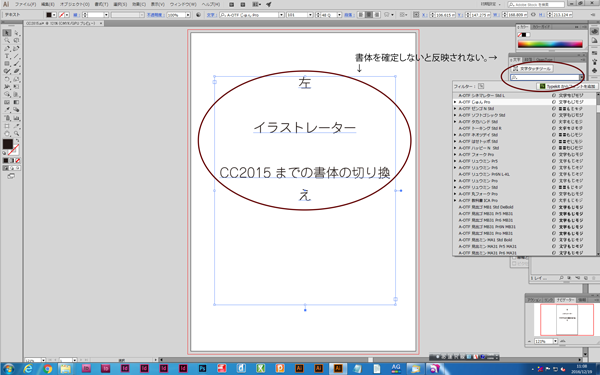Open Adobe Bridge from the top bar
The image size is (600, 375).
[x=232, y=5]
